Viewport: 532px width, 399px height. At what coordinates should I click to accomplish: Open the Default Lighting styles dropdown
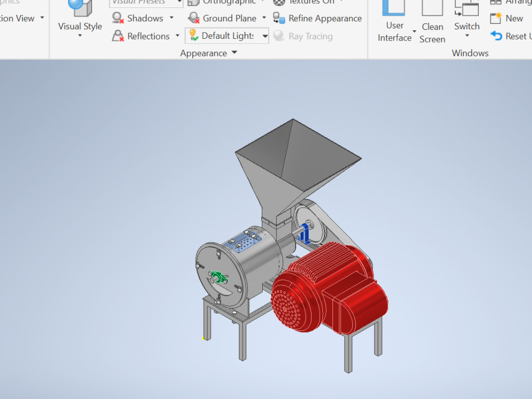coord(264,36)
